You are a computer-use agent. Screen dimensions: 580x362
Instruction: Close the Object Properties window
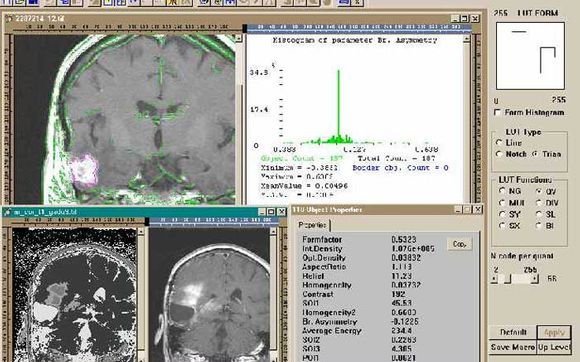click(478, 210)
